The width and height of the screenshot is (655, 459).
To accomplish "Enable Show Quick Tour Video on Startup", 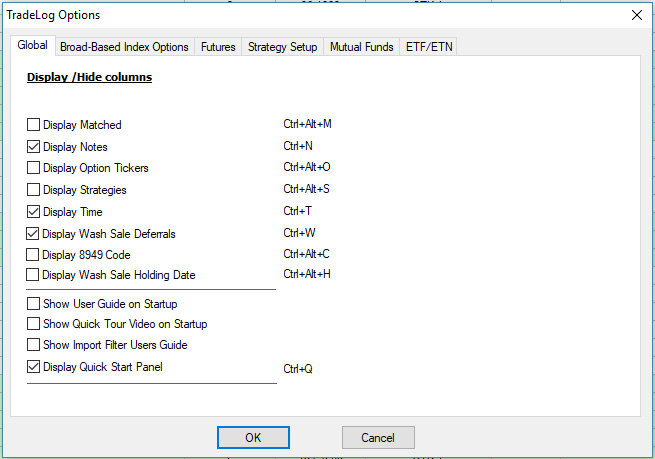I will (33, 324).
